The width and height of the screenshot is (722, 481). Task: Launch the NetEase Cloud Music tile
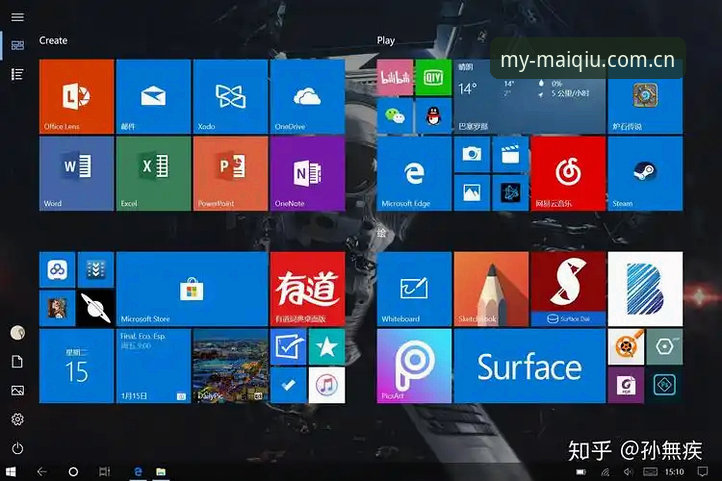coord(568,174)
